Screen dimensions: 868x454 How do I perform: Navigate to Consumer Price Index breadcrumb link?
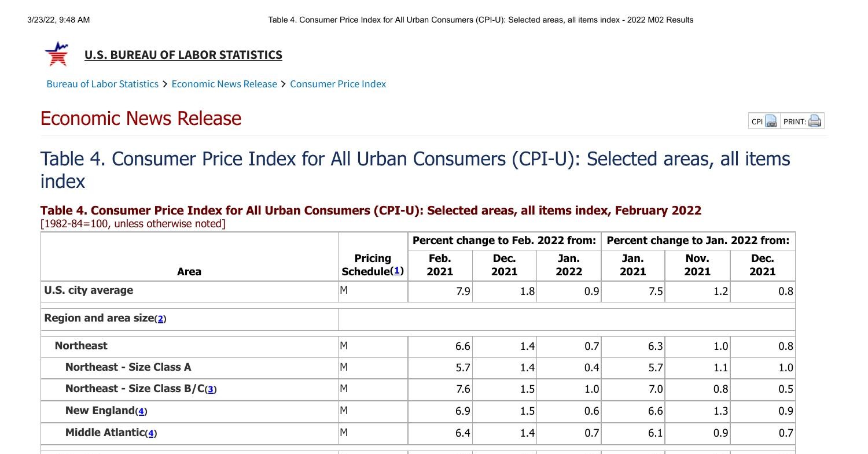point(338,84)
